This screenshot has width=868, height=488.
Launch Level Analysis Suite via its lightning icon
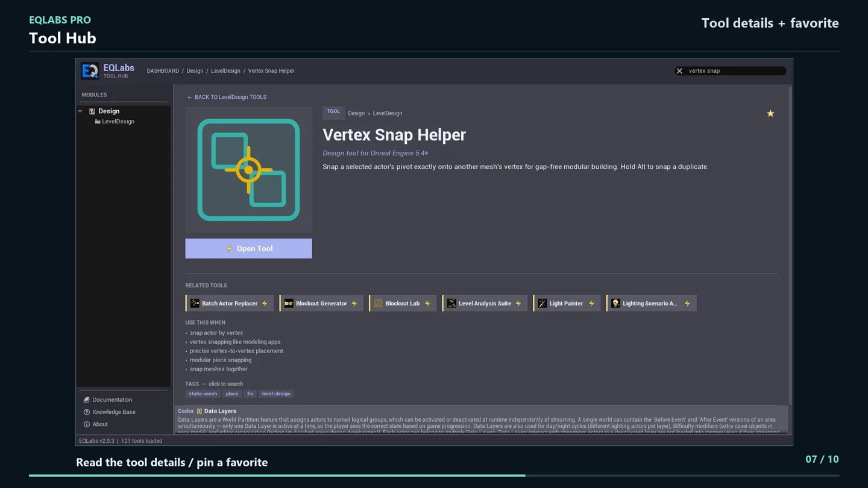click(518, 304)
